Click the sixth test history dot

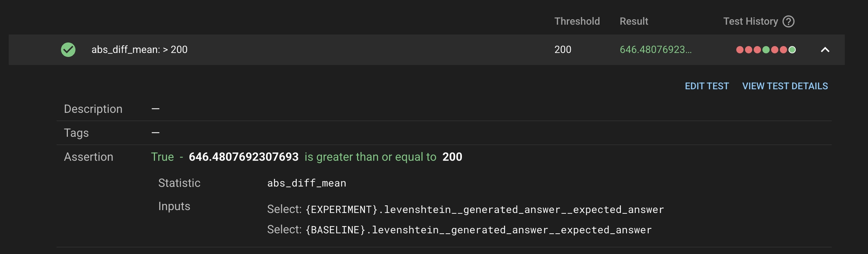tap(783, 50)
